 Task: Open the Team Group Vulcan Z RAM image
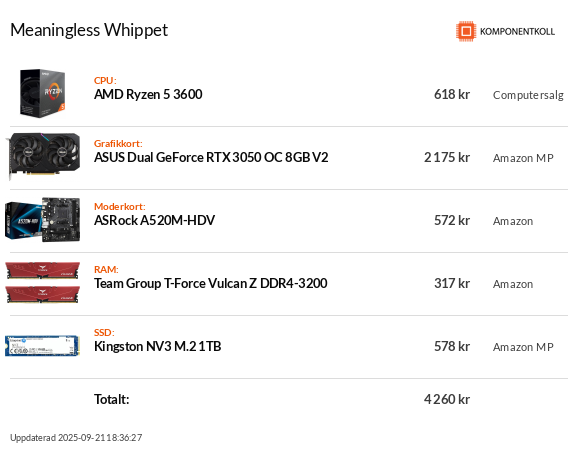click(42, 283)
